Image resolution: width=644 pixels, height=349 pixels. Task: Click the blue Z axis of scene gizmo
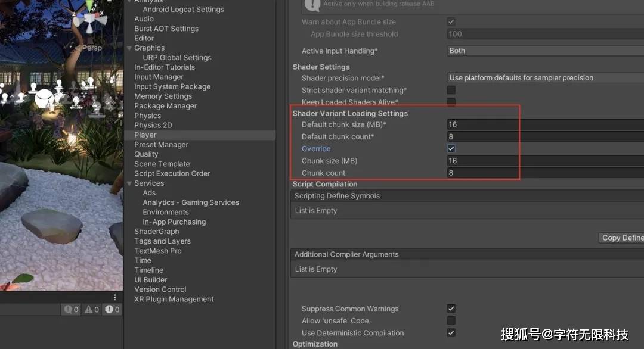[80, 15]
